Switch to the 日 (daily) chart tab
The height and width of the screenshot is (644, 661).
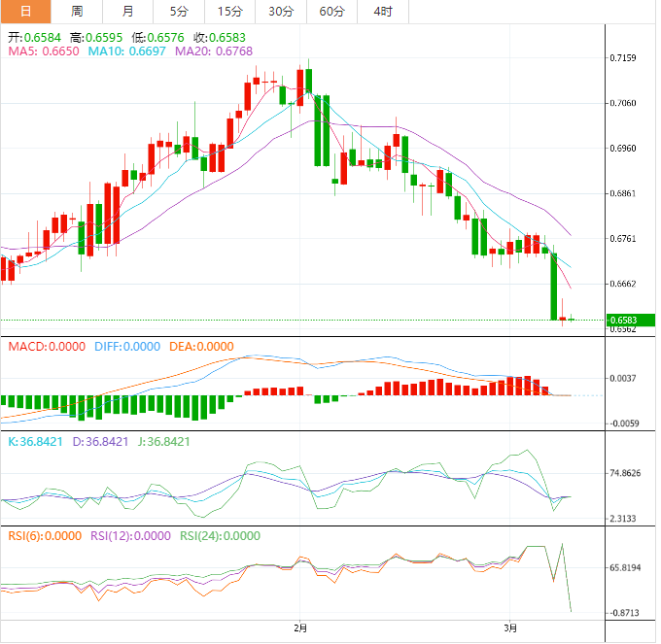[25, 12]
